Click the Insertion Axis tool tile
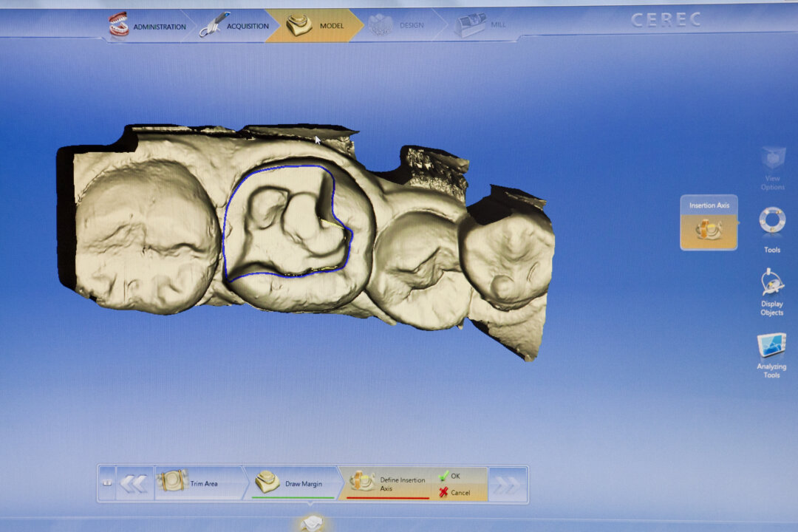Image resolution: width=798 pixels, height=532 pixels. click(x=709, y=222)
